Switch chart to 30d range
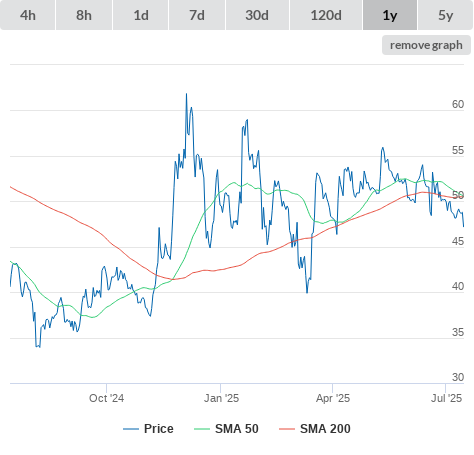Image resolution: width=474 pixels, height=455 pixels. coord(257,15)
